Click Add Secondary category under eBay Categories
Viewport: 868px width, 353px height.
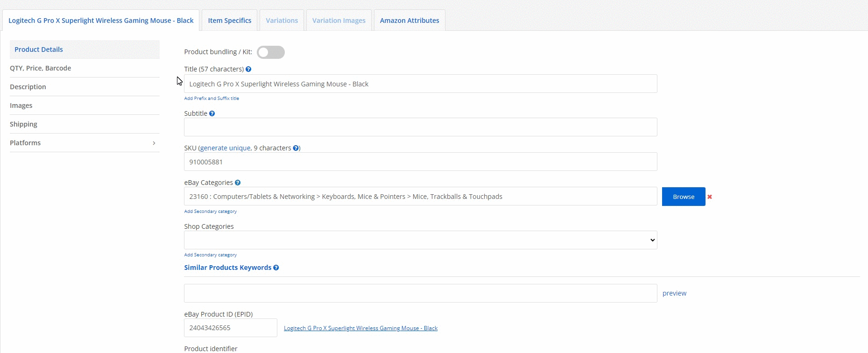(x=210, y=212)
